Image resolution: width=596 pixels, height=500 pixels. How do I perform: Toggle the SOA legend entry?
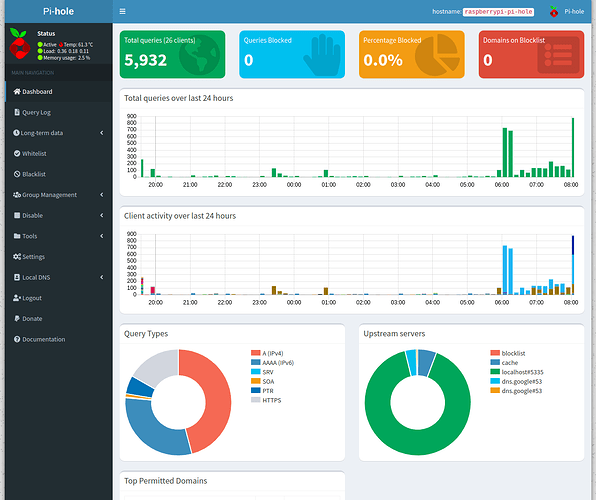pos(263,381)
